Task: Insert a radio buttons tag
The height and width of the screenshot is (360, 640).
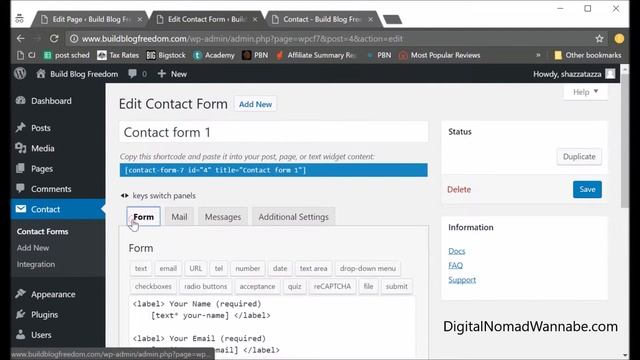Action: click(205, 287)
